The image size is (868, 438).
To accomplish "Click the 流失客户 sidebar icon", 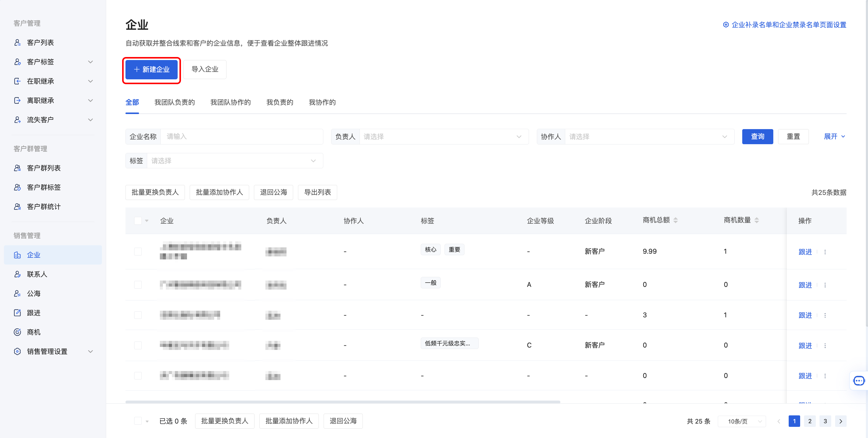I will point(17,120).
